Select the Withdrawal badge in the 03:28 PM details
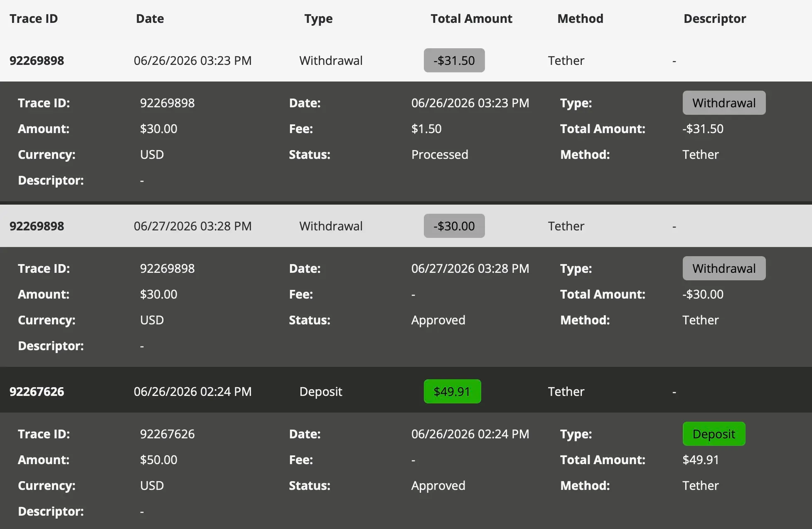The width and height of the screenshot is (812, 529). point(724,269)
